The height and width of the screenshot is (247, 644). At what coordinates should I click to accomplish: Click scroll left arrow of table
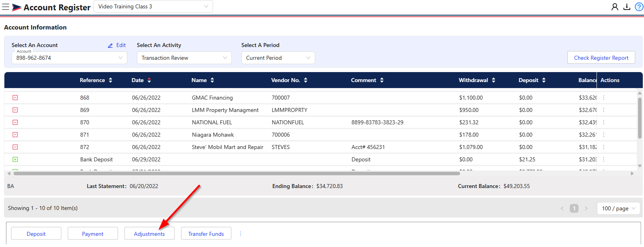[9, 173]
